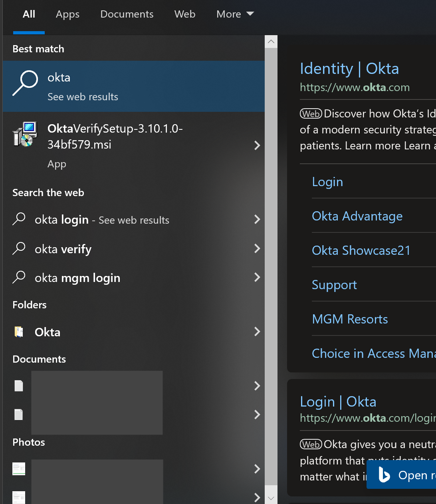
Task: Expand the okta login suggestion arrow
Action: pyautogui.click(x=257, y=219)
